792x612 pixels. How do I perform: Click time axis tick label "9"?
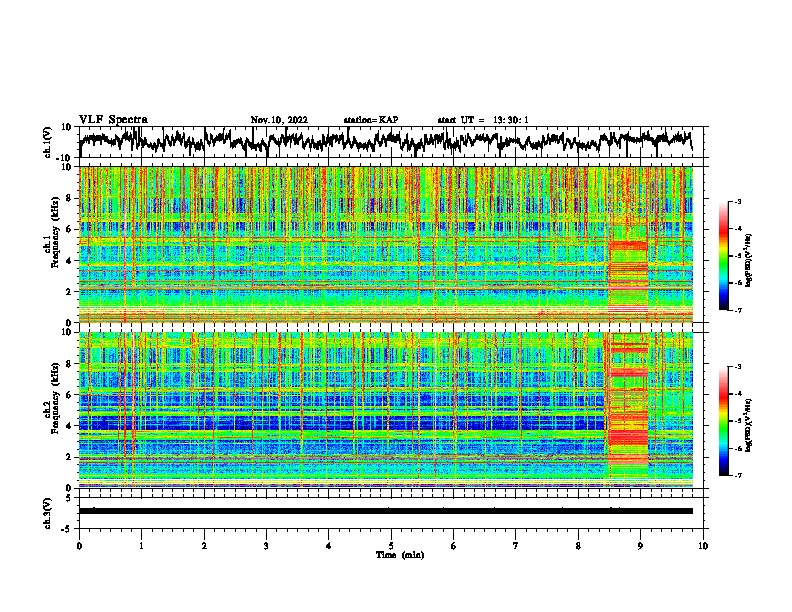[640, 546]
